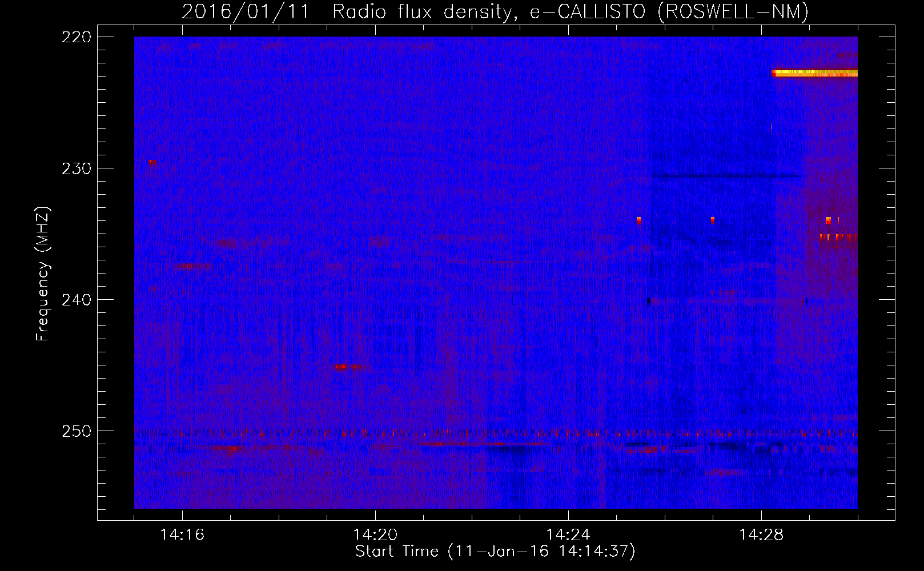Image resolution: width=924 pixels, height=571 pixels.
Task: Click the 250 frequency axis label
Action: 76,431
